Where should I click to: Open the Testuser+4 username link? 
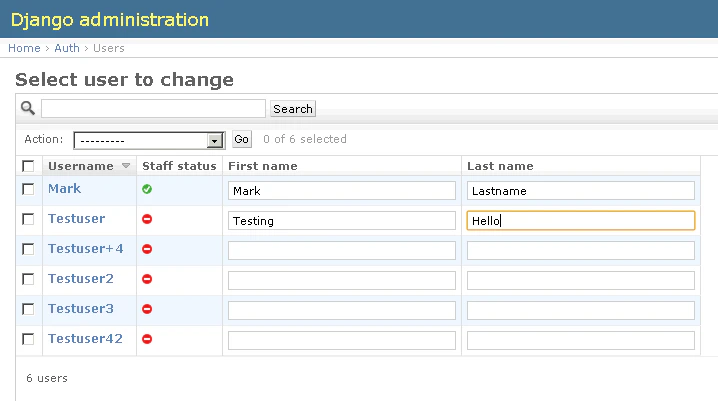pos(86,249)
